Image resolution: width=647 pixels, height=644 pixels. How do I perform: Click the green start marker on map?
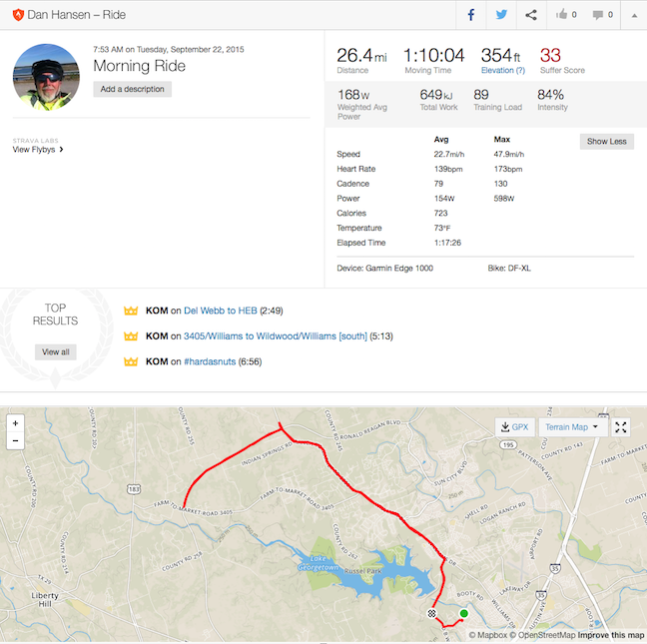464,613
